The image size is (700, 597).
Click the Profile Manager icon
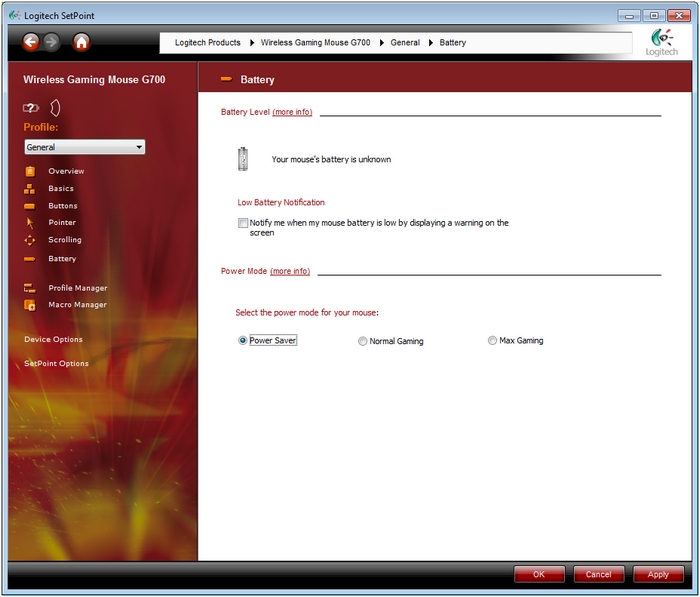click(29, 288)
